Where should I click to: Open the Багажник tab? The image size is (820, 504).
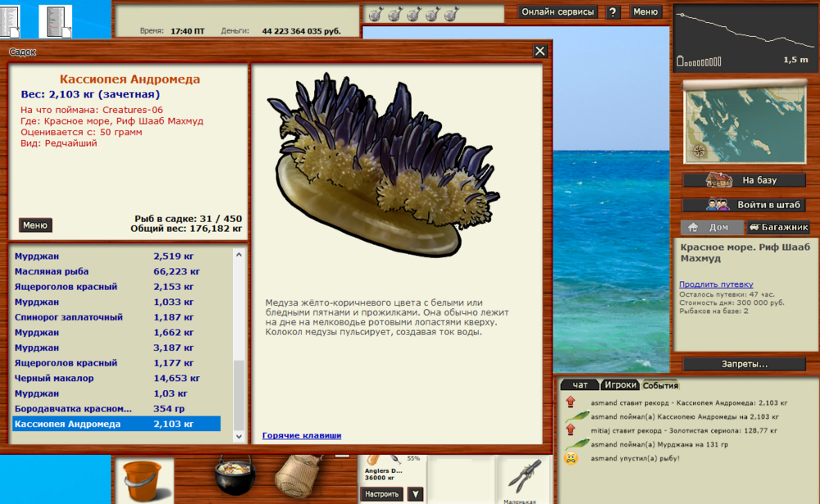779,227
